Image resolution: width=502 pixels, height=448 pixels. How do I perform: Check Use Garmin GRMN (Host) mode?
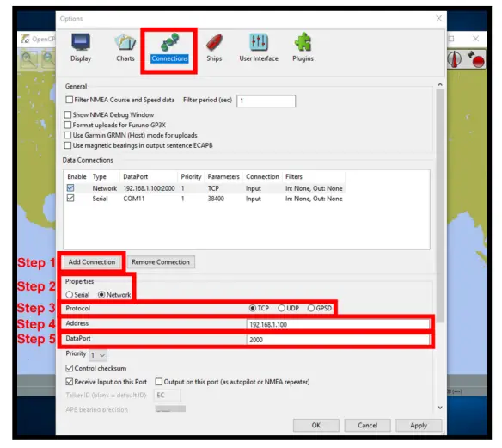tap(68, 135)
